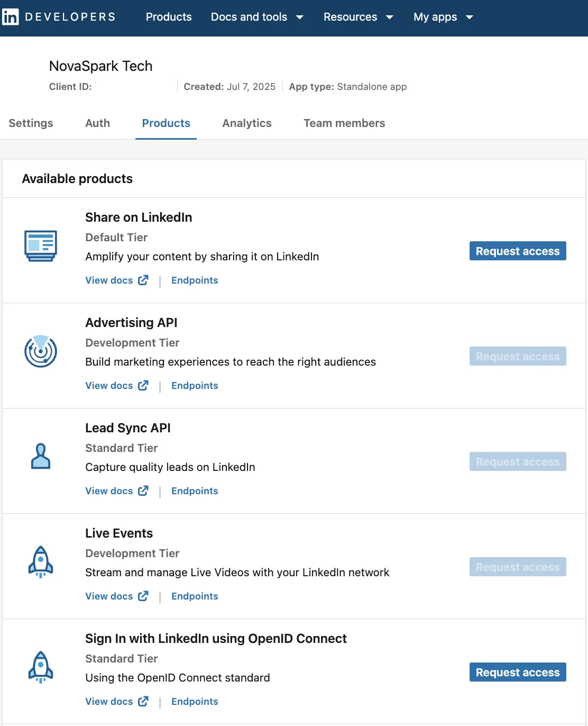Open the Team members tab
Image resolution: width=588 pixels, height=726 pixels.
(344, 123)
